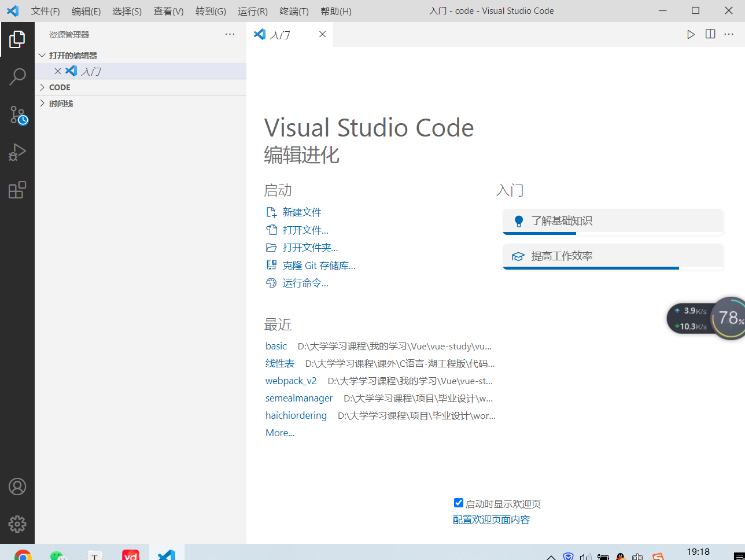The width and height of the screenshot is (745, 560).
Task: Launch Chrome from the taskbar
Action: click(23, 555)
